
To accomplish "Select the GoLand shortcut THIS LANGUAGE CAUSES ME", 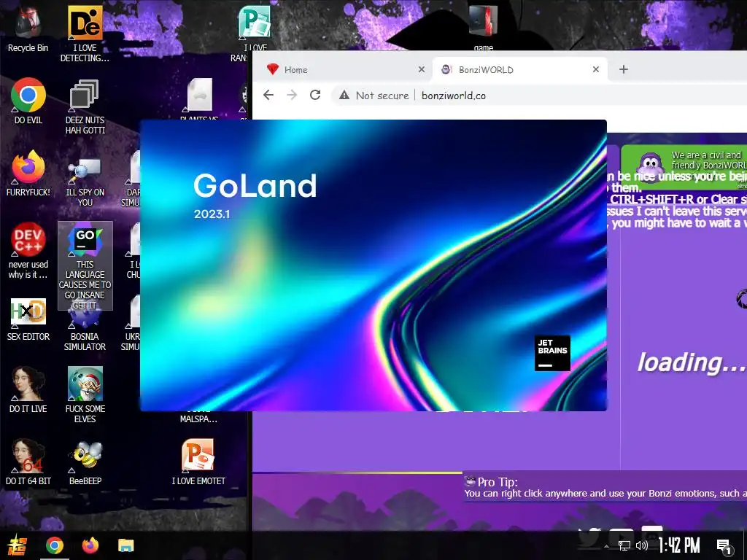I will [85, 265].
